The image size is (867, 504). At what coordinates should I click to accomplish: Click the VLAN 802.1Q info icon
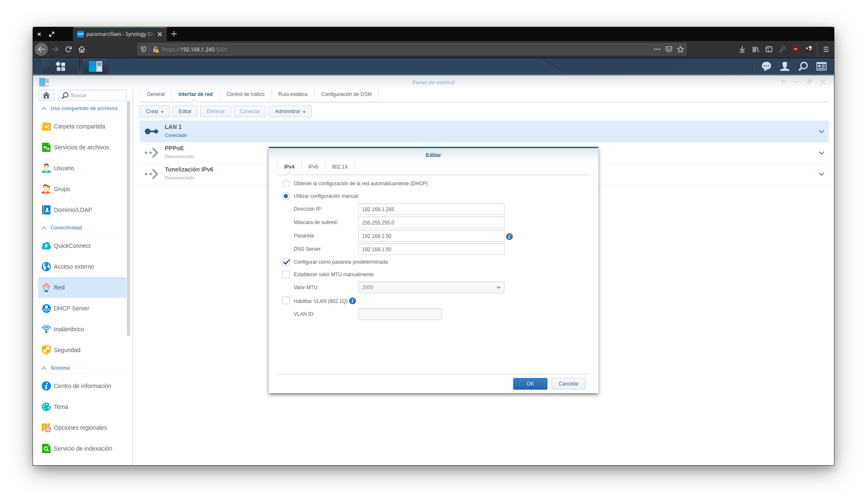pyautogui.click(x=353, y=301)
